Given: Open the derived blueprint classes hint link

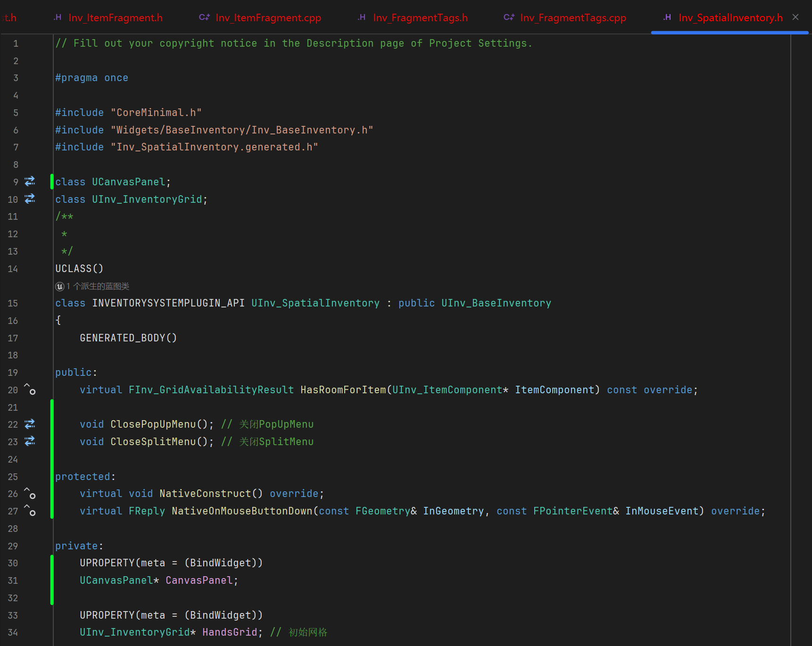Looking at the screenshot, I should coord(98,286).
